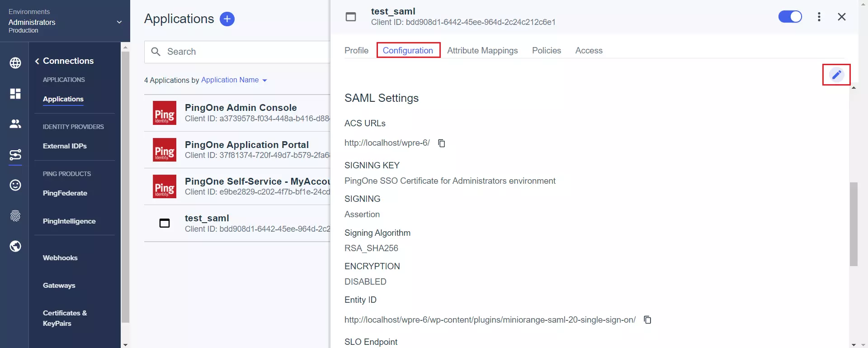Click the ACS URL http://localhost/wpre-6/
The image size is (868, 348).
click(387, 143)
